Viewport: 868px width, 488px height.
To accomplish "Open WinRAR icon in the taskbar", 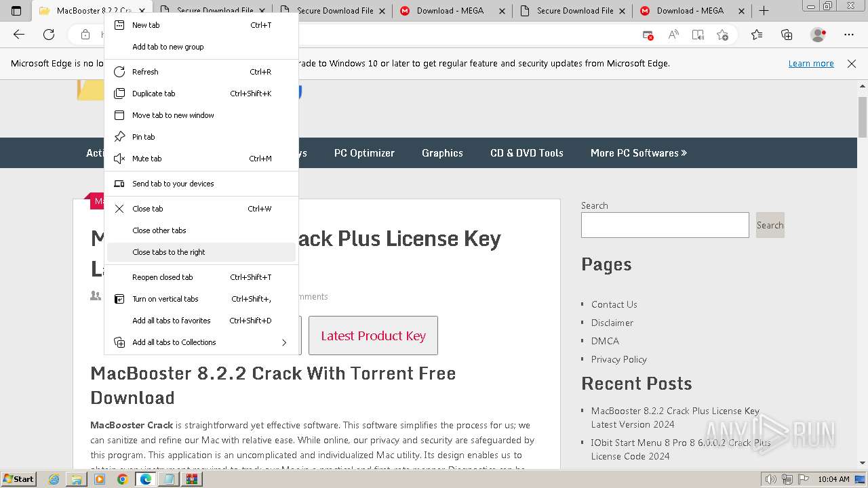I will [192, 479].
